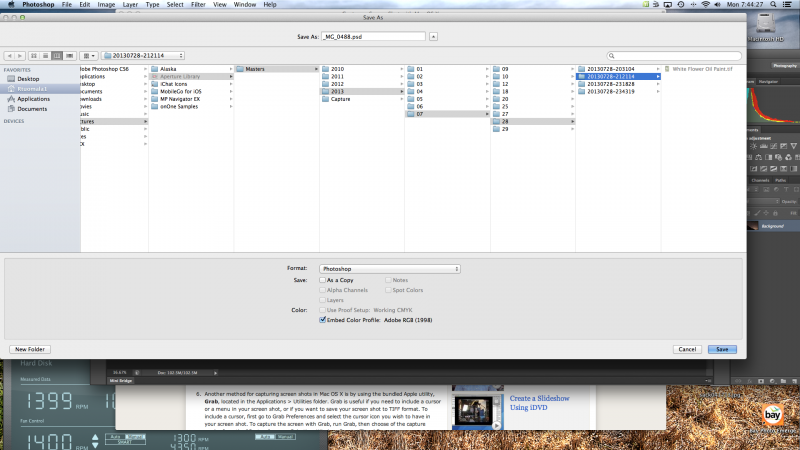Expand the 2013 folder arrow

[x=402, y=91]
